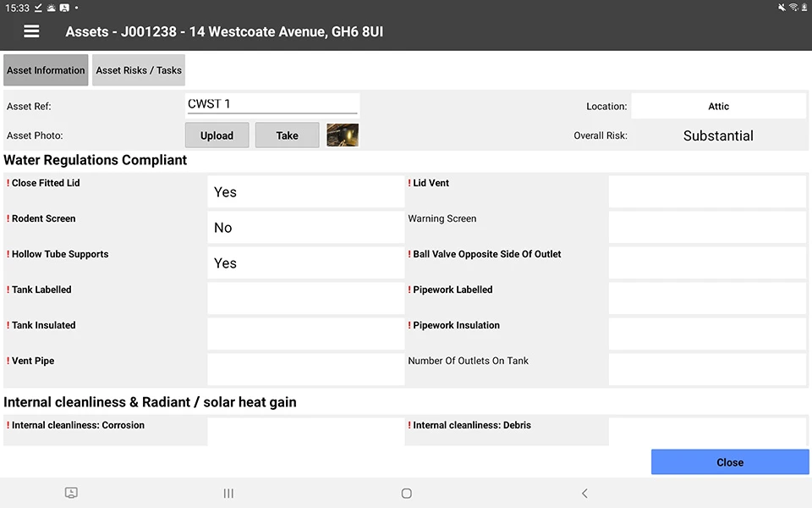Enter a value for Number Of Outlets On Tank
Image resolution: width=812 pixels, height=508 pixels.
click(707, 368)
